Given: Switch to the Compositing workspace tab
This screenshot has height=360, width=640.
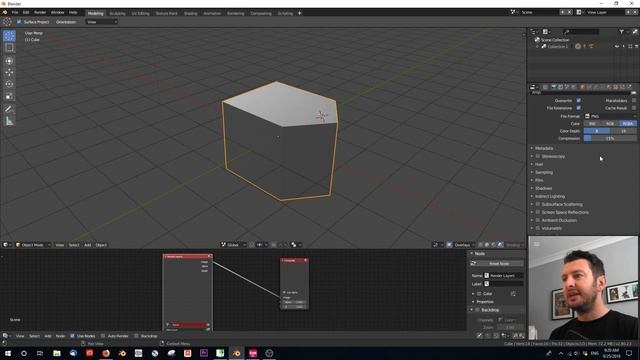Looking at the screenshot, I should click(x=261, y=13).
